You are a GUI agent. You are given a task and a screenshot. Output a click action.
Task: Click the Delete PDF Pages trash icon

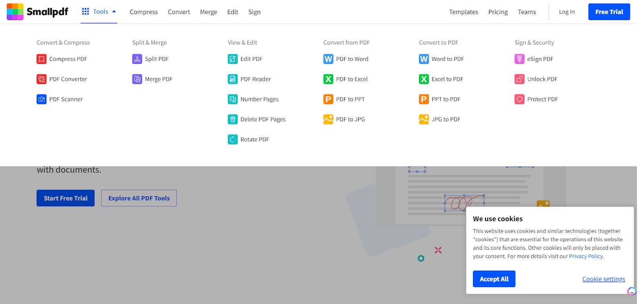(x=233, y=119)
